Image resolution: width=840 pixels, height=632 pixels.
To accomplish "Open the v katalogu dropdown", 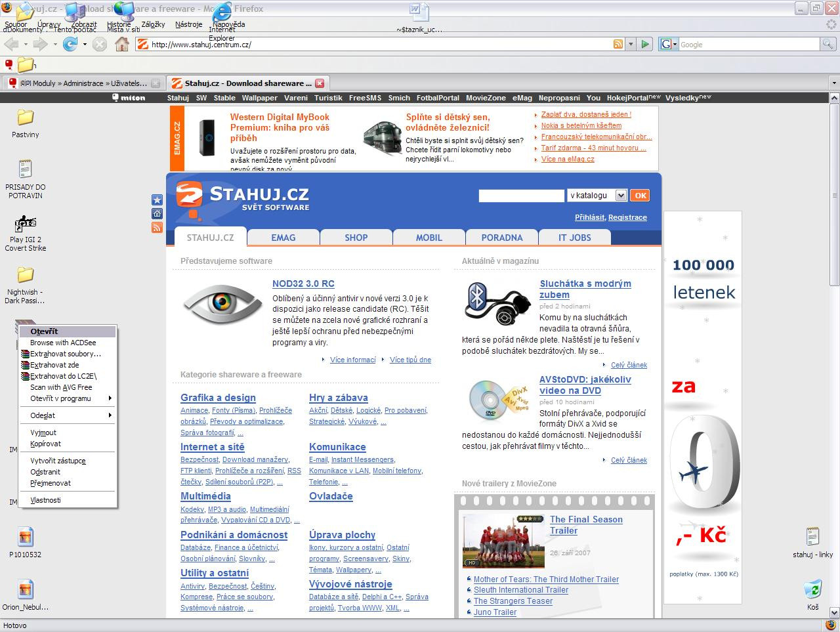I will point(597,196).
